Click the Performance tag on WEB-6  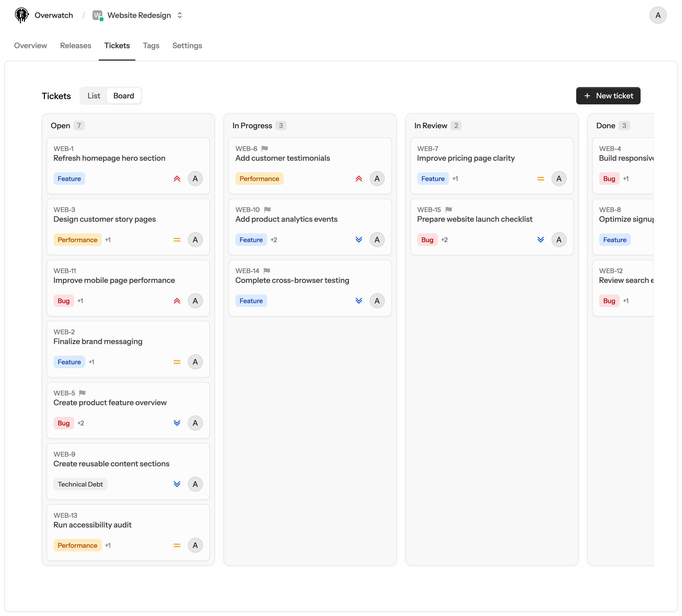point(259,179)
